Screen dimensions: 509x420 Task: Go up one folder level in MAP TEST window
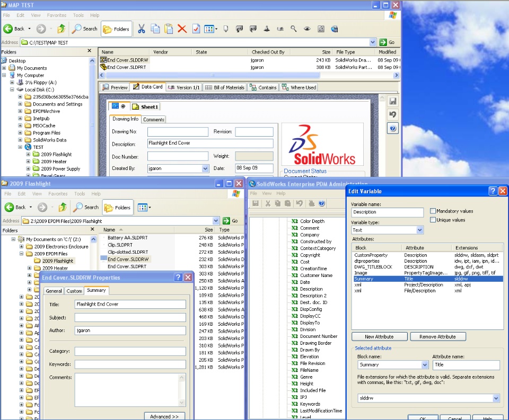61,29
